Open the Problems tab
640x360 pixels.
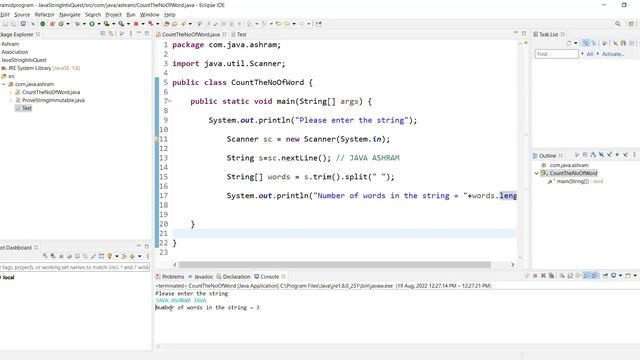click(x=170, y=276)
